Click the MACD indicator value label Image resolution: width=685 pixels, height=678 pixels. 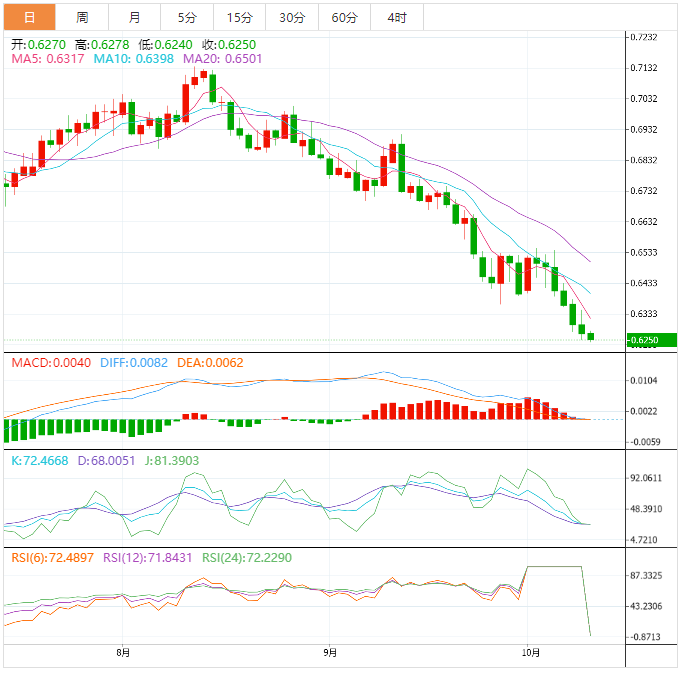pos(48,363)
